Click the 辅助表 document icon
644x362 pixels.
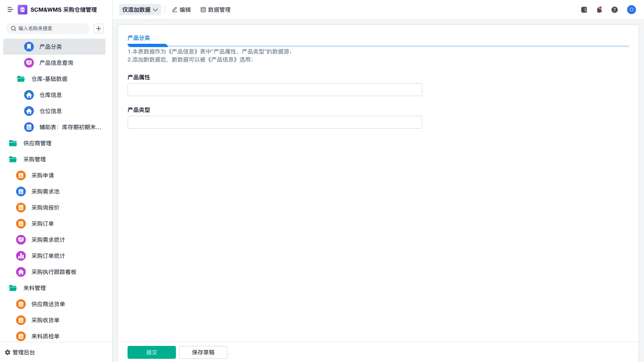tap(29, 127)
